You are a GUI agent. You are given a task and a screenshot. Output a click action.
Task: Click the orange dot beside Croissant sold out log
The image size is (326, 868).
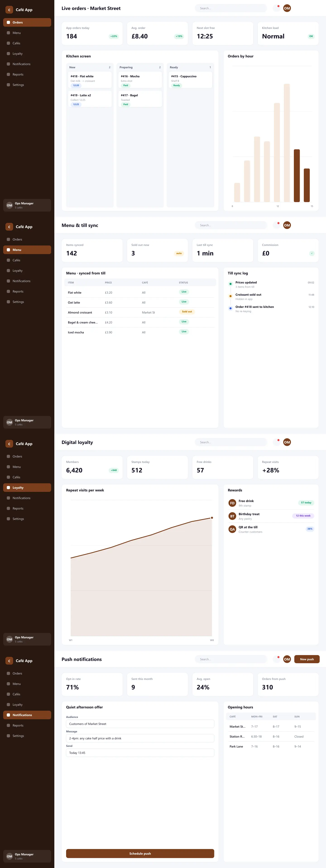230,296
